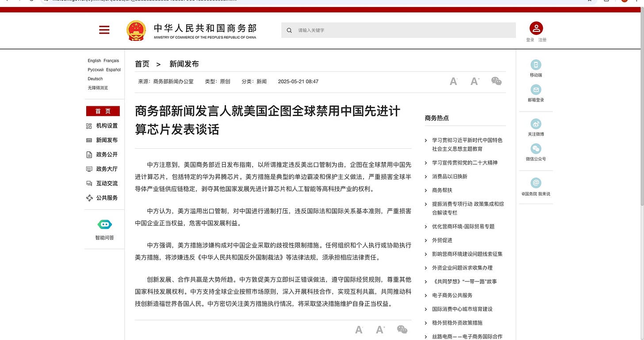Select 公共服务 in the sidebar menu
Image resolution: width=644 pixels, height=340 pixels.
pyautogui.click(x=107, y=198)
